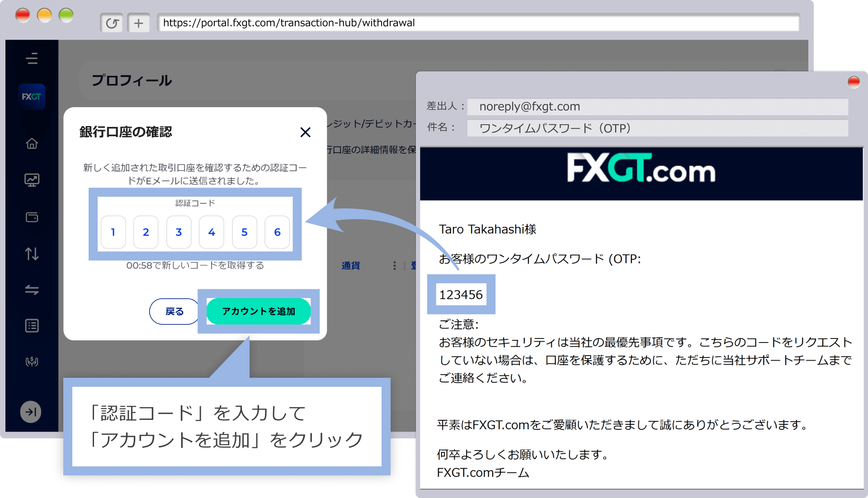Open the wallet icon in sidebar
Screen dimensions: 868x498
point(32,217)
